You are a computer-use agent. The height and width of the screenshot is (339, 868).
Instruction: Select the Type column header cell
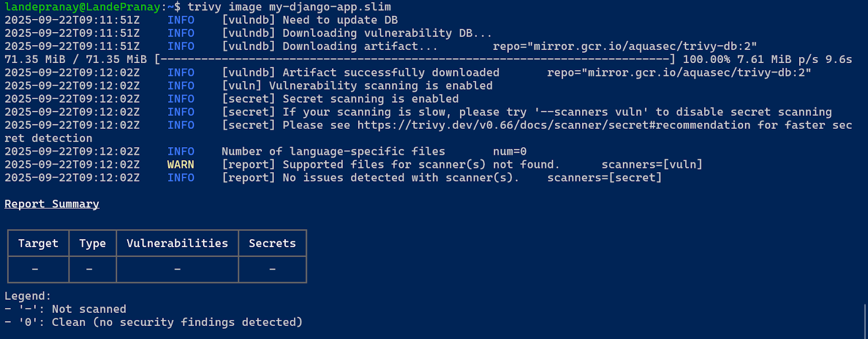(x=92, y=243)
